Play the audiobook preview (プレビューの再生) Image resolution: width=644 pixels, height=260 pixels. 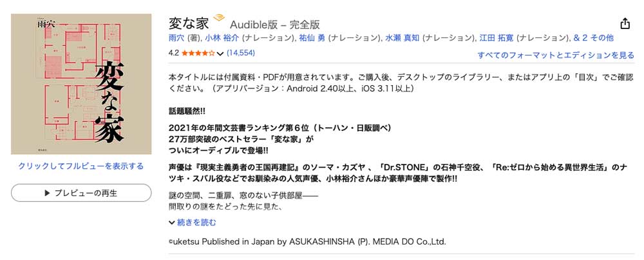coord(80,192)
